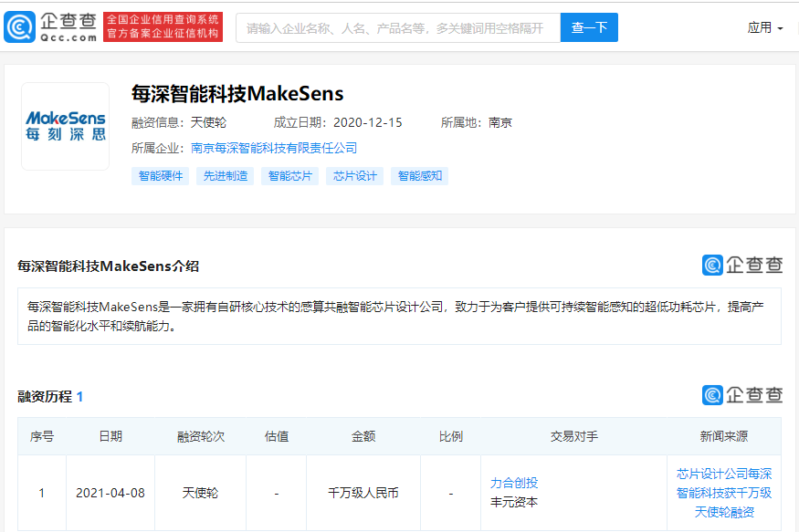This screenshot has width=799, height=532.
Task: Select the 智能芯片 tag
Action: coord(285,175)
